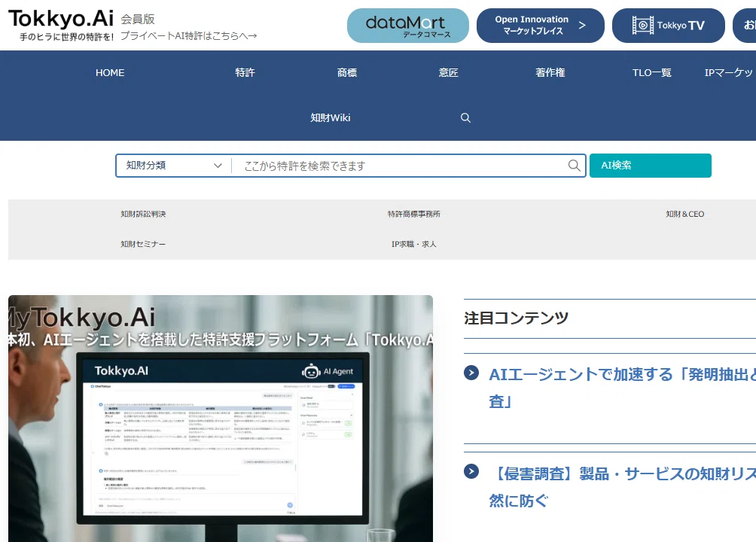Viewport: 756px width, 542px height.
Task: Click the arrow icon beside 【侵害調査】 article
Action: click(471, 471)
